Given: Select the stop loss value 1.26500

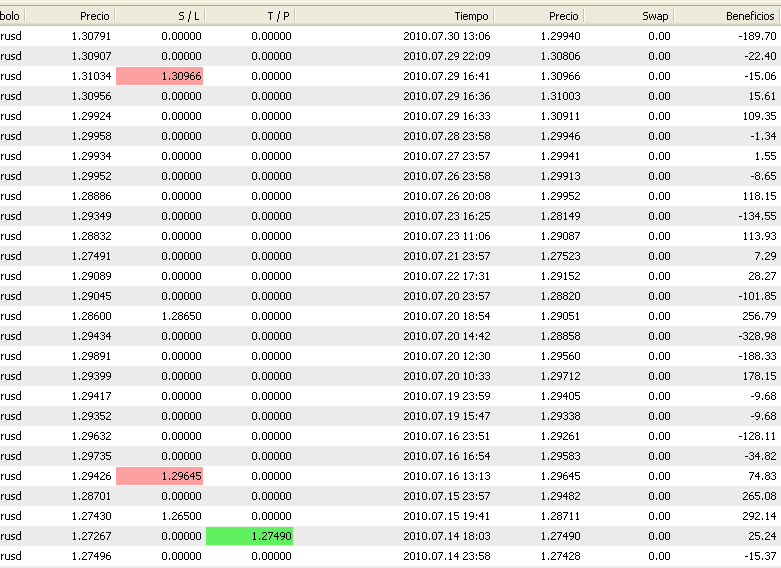Looking at the screenshot, I should click(x=181, y=516).
